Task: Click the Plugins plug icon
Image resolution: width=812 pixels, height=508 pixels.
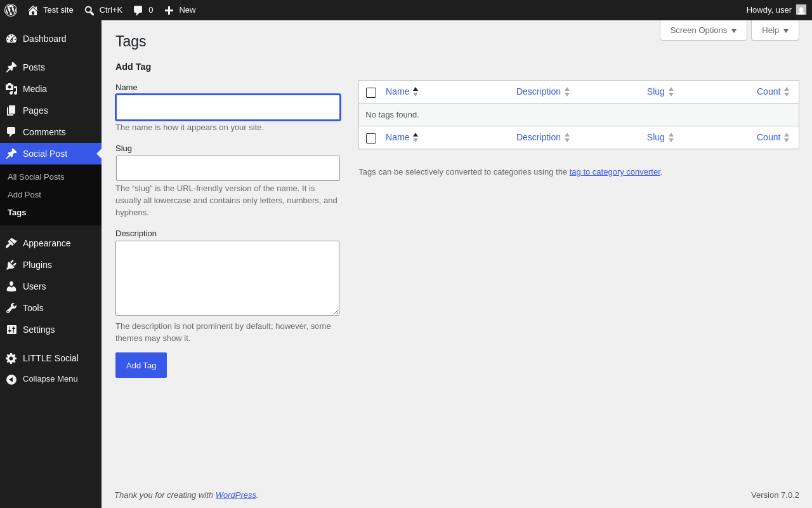Action: tap(11, 265)
